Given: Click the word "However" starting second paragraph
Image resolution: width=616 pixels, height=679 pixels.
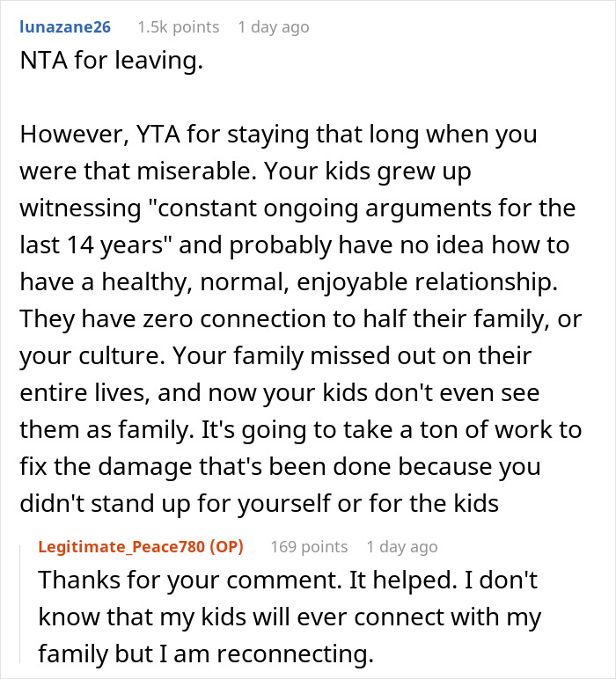Looking at the screenshot, I should pyautogui.click(x=61, y=136).
